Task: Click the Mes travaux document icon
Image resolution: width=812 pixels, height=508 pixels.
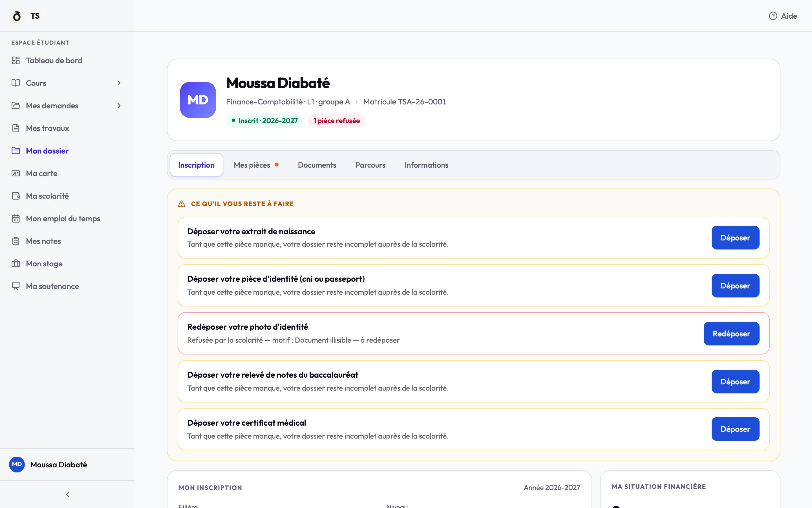Action: pyautogui.click(x=16, y=128)
